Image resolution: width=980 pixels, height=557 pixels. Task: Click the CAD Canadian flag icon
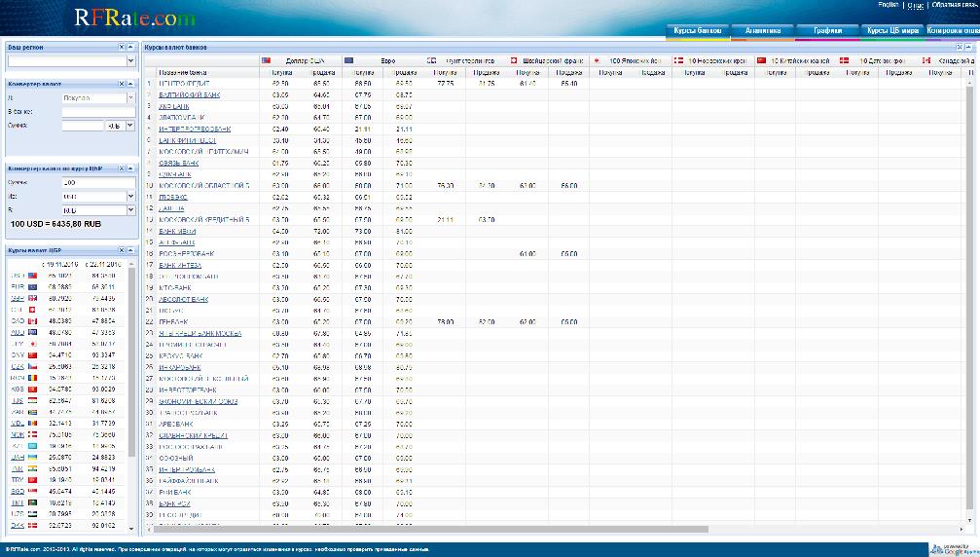click(x=32, y=320)
